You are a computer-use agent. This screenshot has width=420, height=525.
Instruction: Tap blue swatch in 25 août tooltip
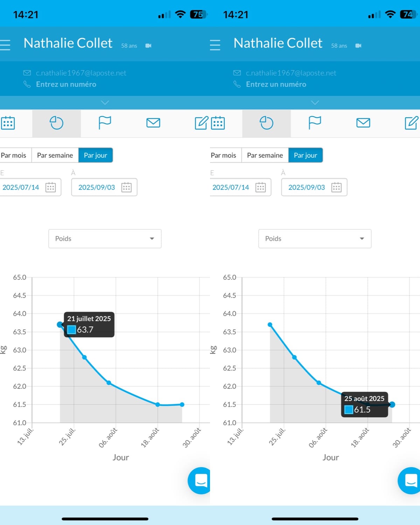(x=349, y=409)
